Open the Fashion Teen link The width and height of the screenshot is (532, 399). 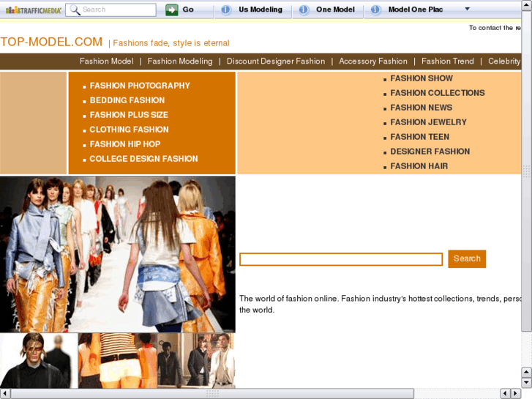pyautogui.click(x=420, y=136)
